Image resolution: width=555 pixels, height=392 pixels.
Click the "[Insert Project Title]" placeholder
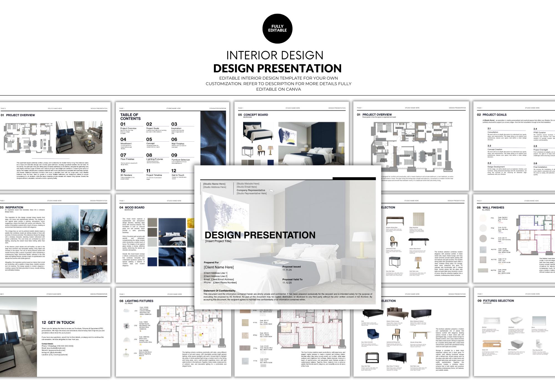point(218,241)
